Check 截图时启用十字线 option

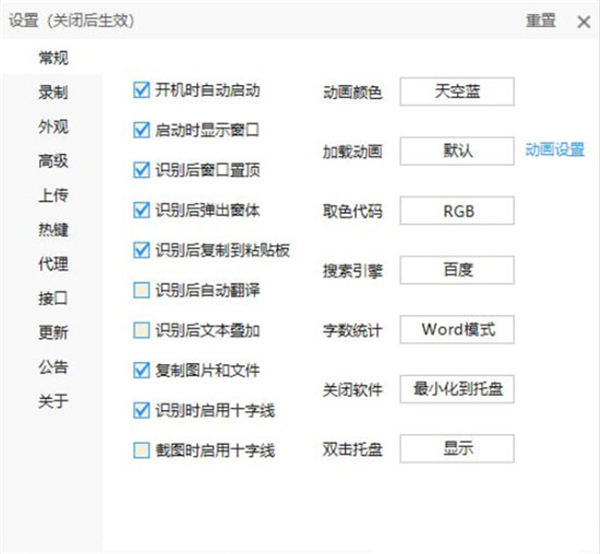pyautogui.click(x=141, y=450)
